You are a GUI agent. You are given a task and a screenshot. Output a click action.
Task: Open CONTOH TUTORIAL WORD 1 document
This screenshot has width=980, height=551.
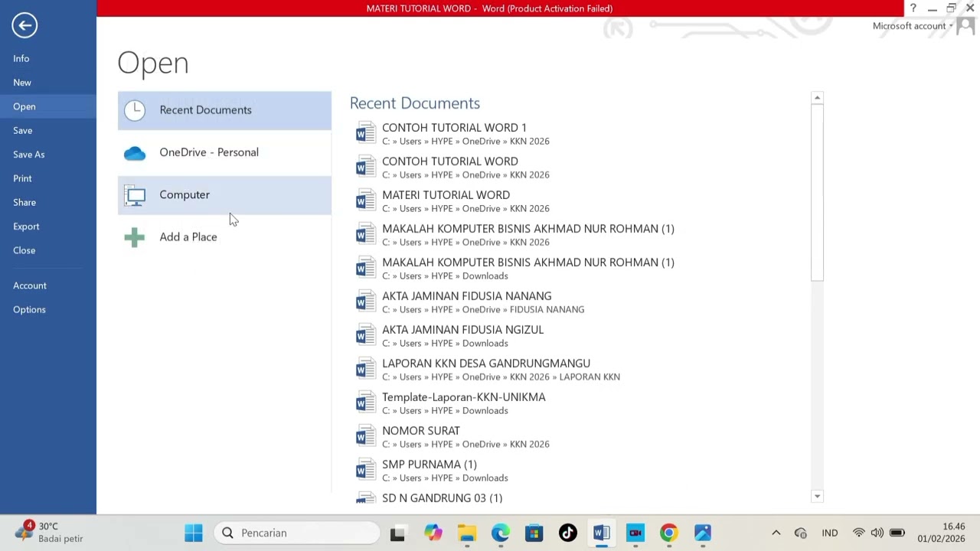(580, 133)
